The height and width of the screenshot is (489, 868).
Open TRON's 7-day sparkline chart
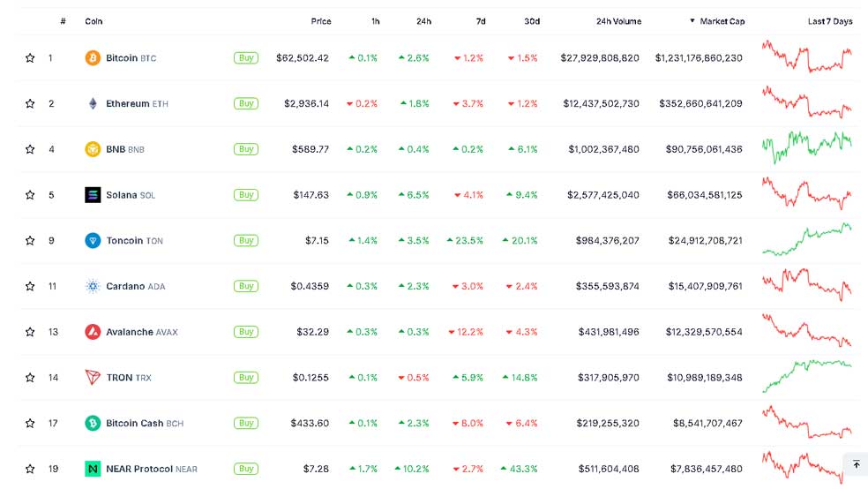pos(807,376)
